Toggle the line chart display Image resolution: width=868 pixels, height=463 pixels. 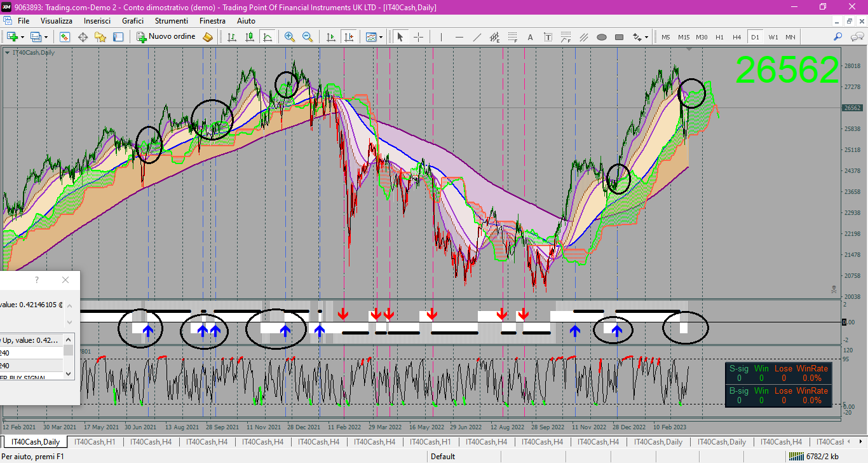click(268, 37)
